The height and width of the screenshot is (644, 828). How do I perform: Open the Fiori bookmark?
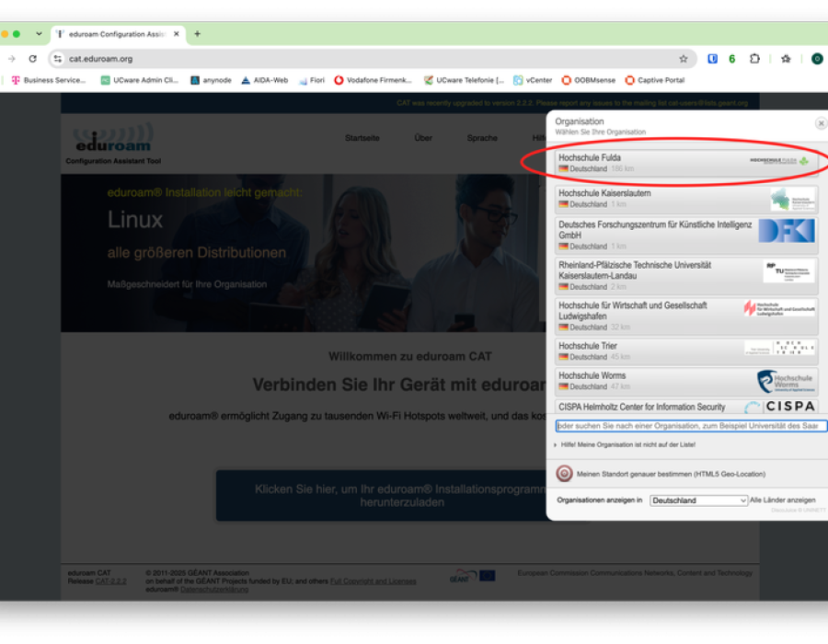[x=312, y=80]
